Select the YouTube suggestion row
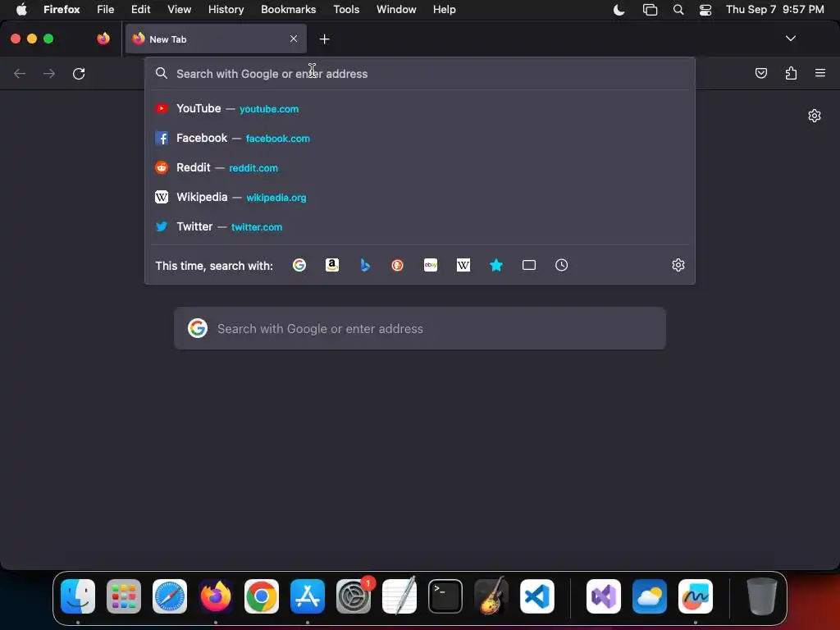Screen dimensions: 840x630 pyautogui.click(x=420, y=109)
